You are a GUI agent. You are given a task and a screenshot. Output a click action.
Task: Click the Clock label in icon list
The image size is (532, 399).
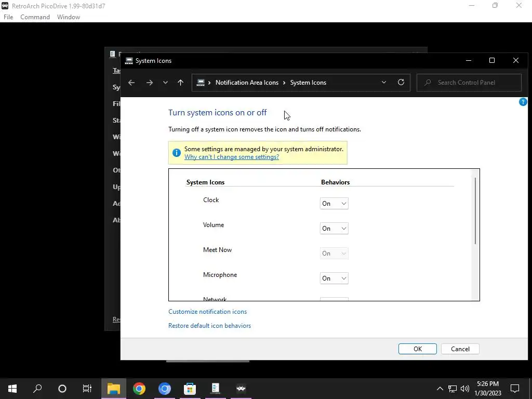pyautogui.click(x=211, y=200)
